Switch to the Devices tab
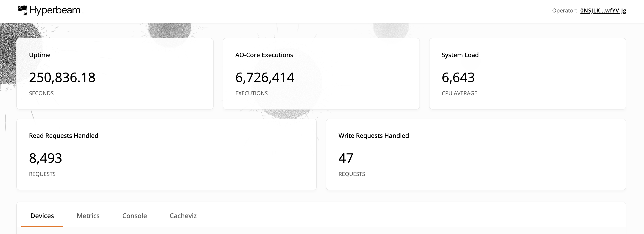 [42, 215]
